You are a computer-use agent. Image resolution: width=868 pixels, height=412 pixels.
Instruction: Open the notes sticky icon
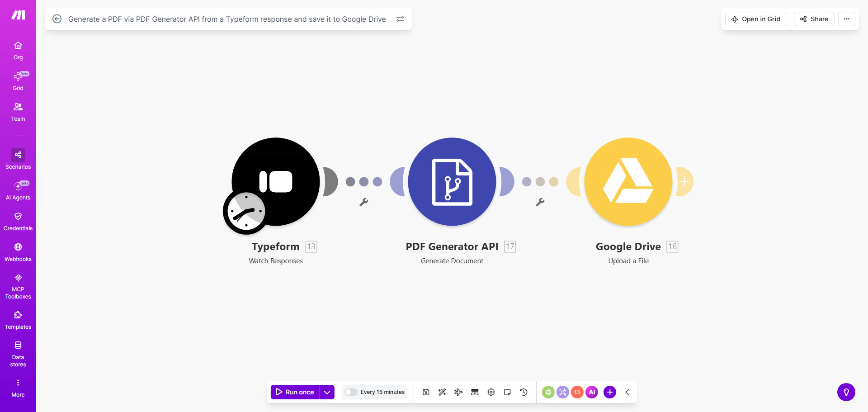[x=507, y=392]
